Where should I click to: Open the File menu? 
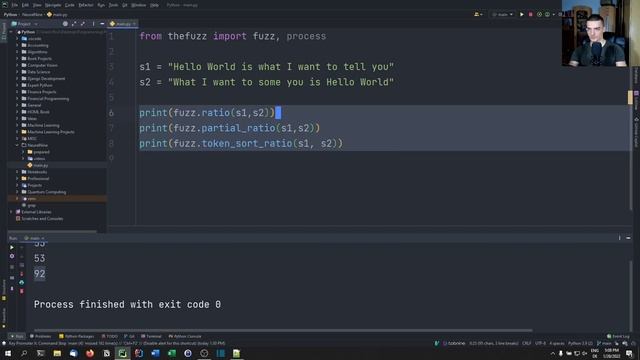click(15, 5)
